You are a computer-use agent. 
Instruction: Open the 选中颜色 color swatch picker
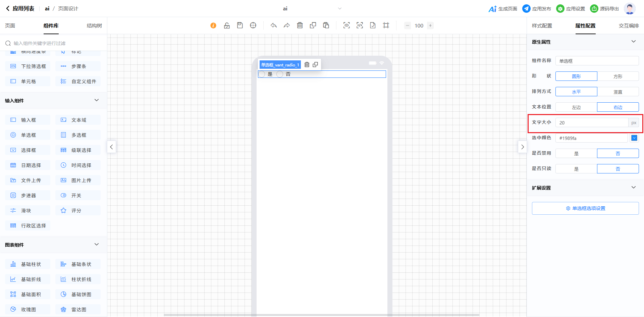(634, 138)
